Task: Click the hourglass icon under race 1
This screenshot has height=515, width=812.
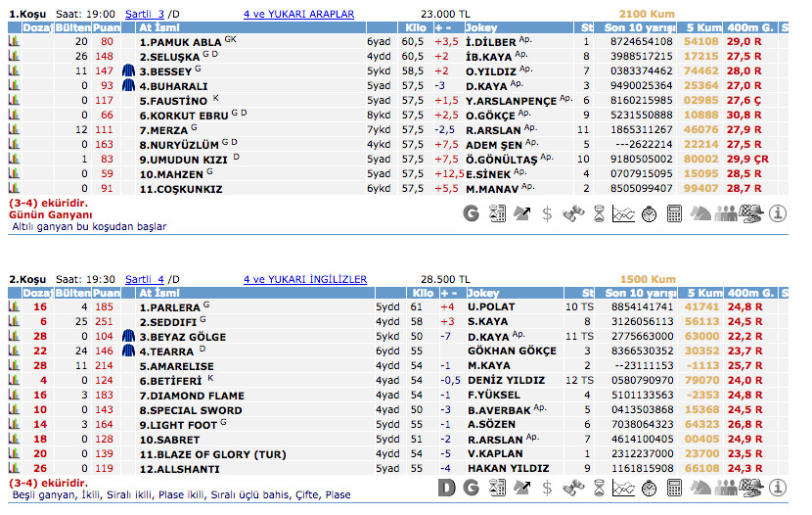Action: (599, 212)
